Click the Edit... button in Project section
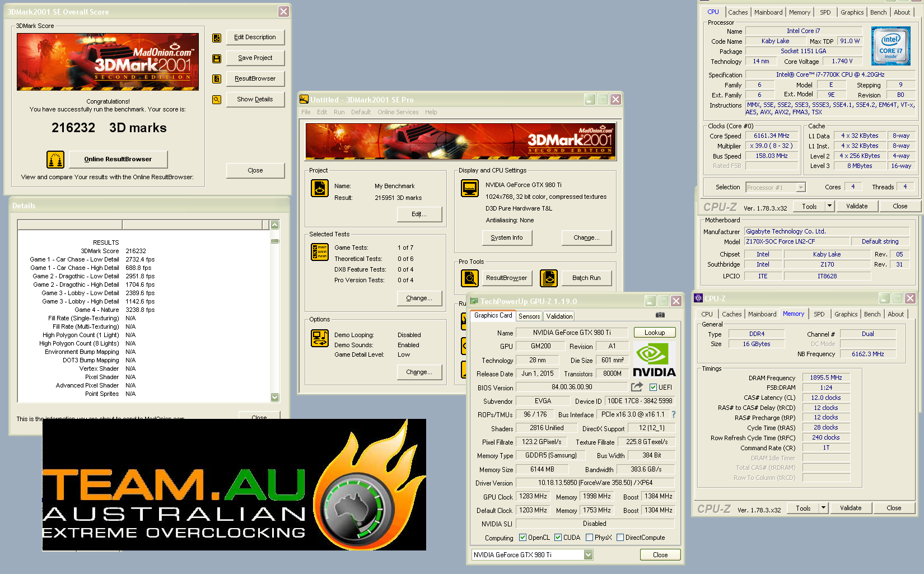The width and height of the screenshot is (924, 574). pyautogui.click(x=419, y=214)
